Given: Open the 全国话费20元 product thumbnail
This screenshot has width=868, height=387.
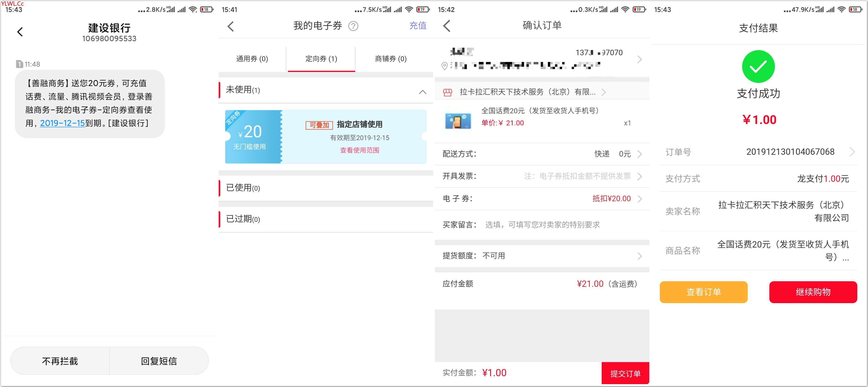Looking at the screenshot, I should 458,121.
